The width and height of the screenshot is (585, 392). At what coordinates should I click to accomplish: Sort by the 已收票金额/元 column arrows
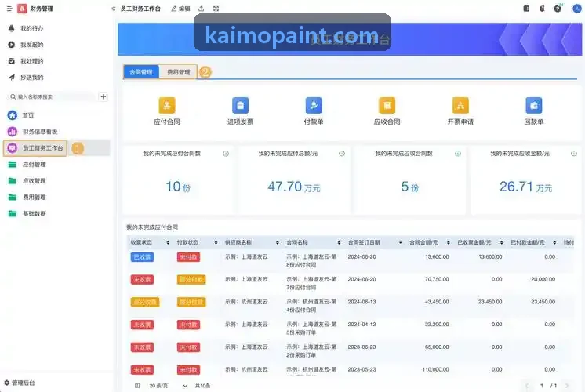[x=501, y=242]
